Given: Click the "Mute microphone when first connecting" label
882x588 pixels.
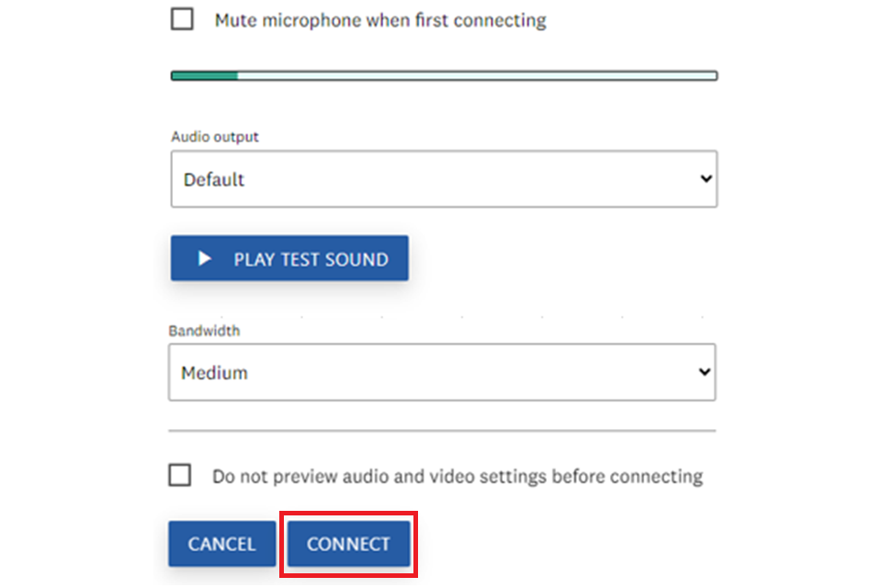Looking at the screenshot, I should pyautogui.click(x=379, y=20).
